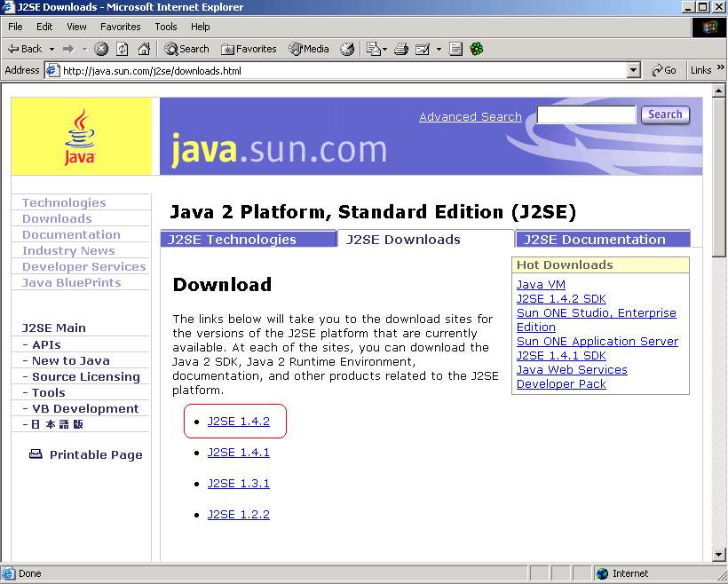Click the scrollbar down arrow
Viewport: 728px width, 584px height.
(719, 555)
